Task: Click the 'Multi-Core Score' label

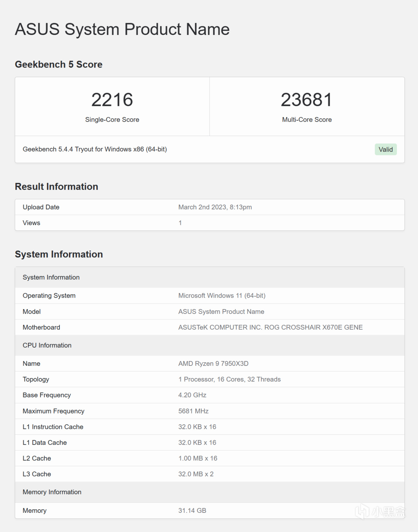Action: point(307,120)
